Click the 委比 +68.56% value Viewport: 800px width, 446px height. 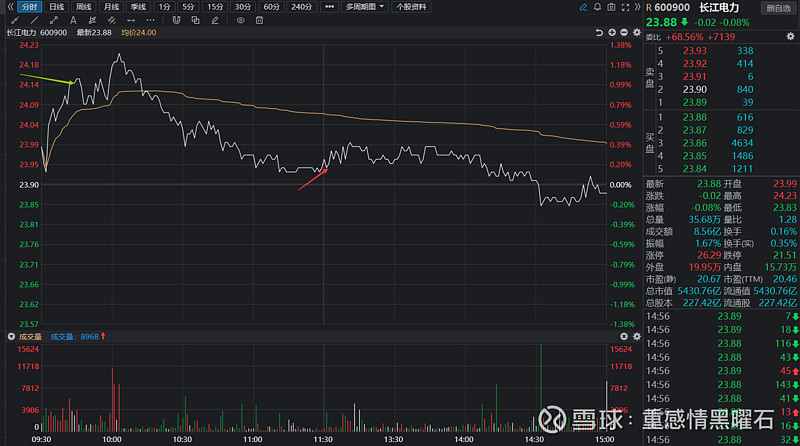click(x=684, y=37)
